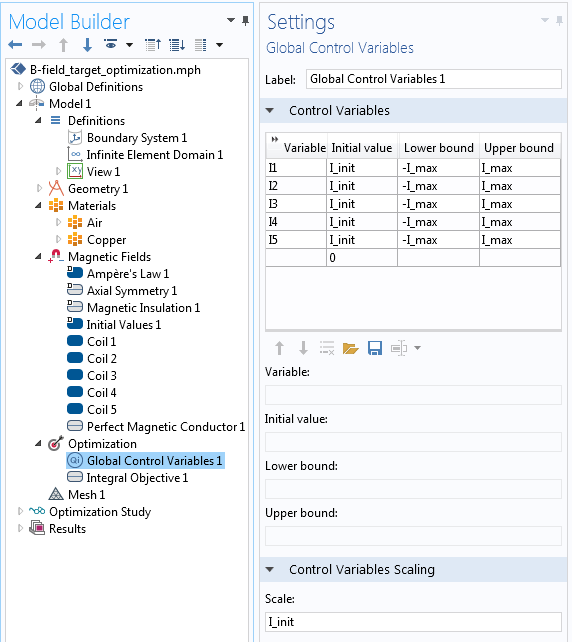Select Axial Symmetry 1 node
Image resolution: width=572 pixels, height=642 pixels.
click(x=132, y=291)
